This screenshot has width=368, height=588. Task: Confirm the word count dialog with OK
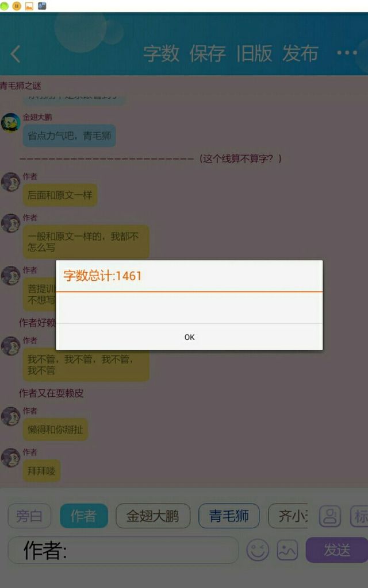click(x=189, y=337)
